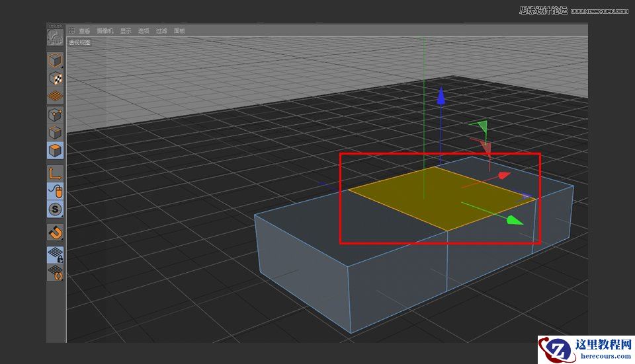Switch to Model mode cube icon

click(55, 61)
